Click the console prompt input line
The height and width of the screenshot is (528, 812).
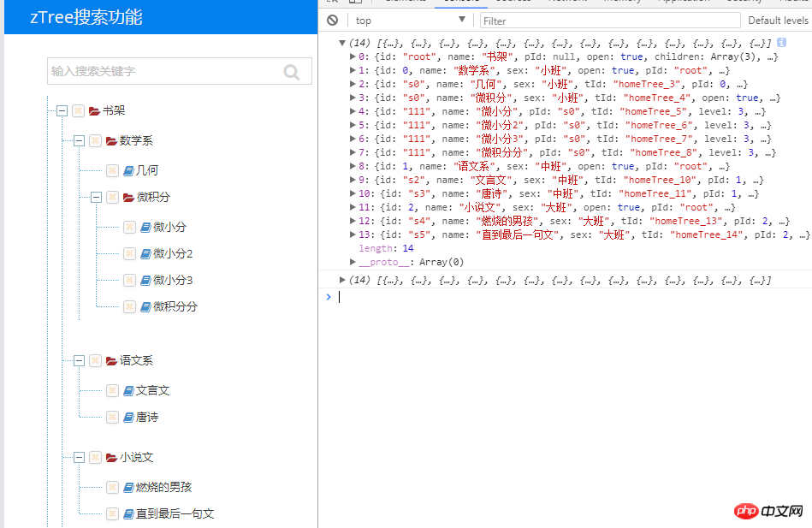tap(570, 297)
